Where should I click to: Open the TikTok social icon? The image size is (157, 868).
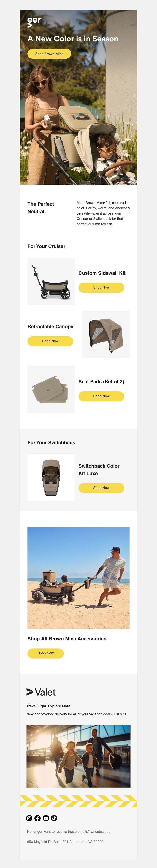pos(54,818)
